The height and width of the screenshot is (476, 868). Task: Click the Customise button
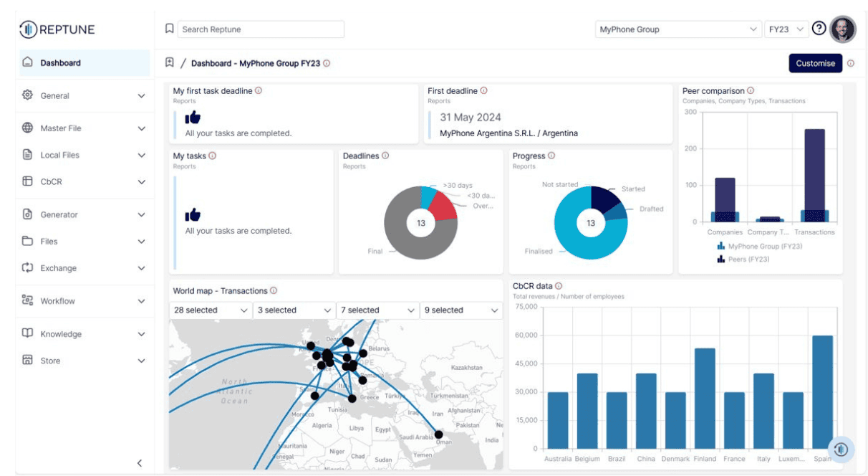click(815, 63)
